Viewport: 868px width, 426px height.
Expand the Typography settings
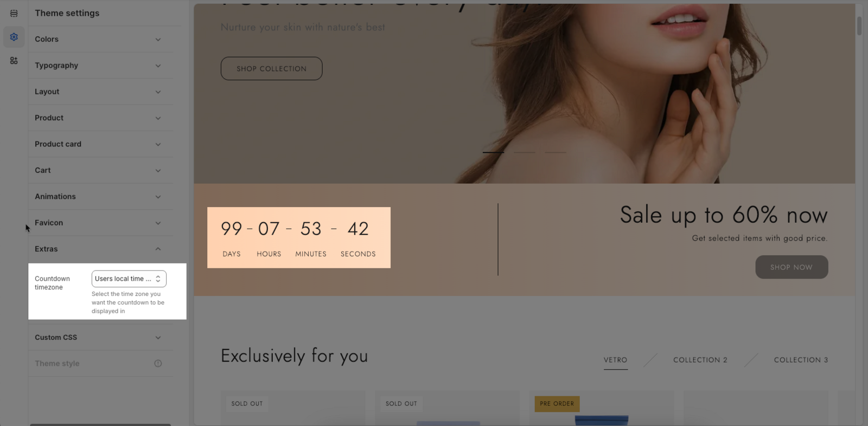point(101,66)
